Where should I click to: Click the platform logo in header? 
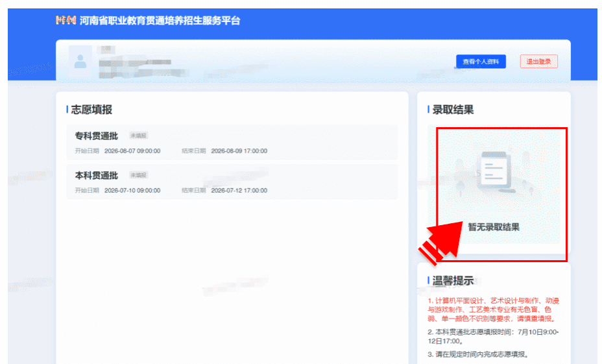click(x=66, y=20)
